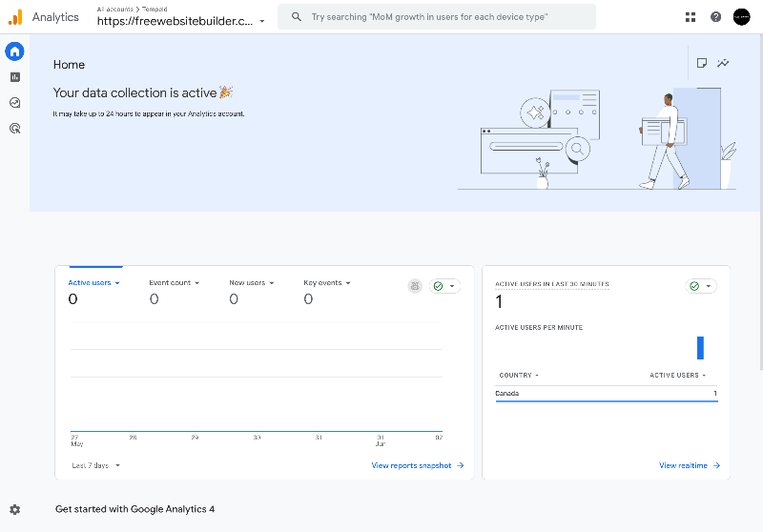The image size is (763, 532).
Task: Open View reports snapshot link
Action: pos(411,465)
